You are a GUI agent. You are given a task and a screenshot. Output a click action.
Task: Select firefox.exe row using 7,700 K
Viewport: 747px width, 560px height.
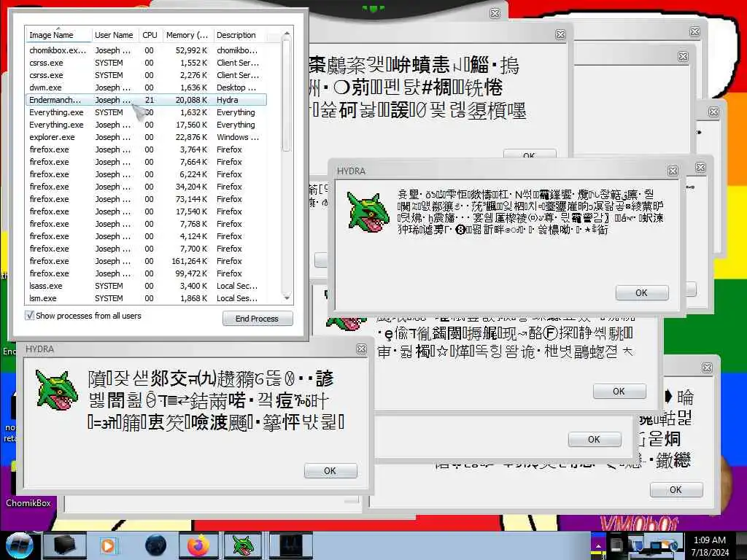(x=146, y=248)
